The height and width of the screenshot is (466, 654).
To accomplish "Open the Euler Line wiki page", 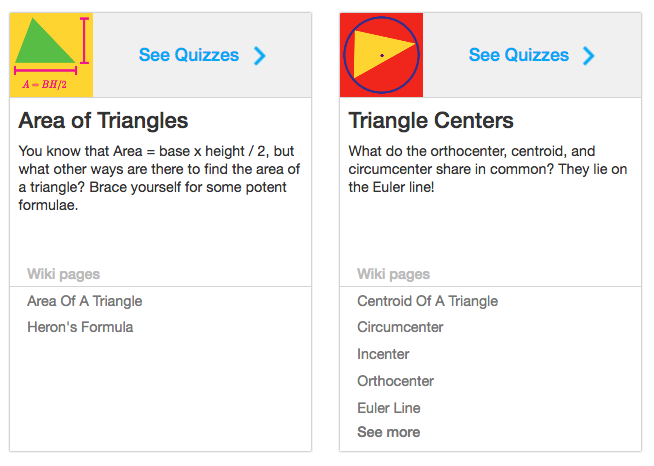I will coord(389,408).
